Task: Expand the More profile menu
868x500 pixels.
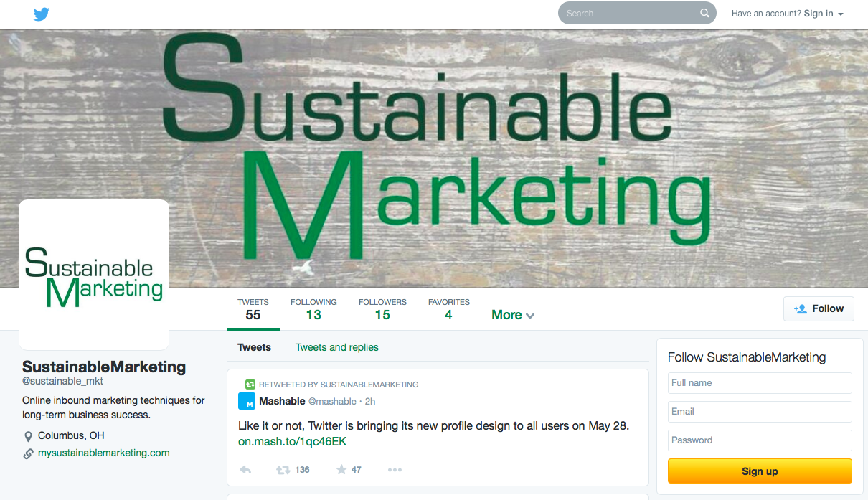Action: [512, 315]
